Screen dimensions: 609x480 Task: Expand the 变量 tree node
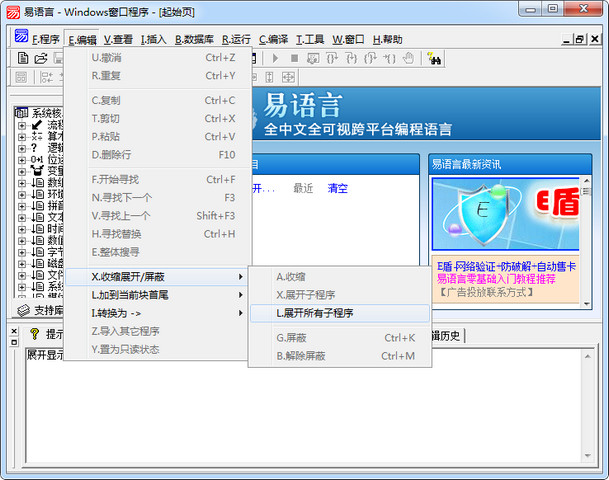(x=22, y=171)
